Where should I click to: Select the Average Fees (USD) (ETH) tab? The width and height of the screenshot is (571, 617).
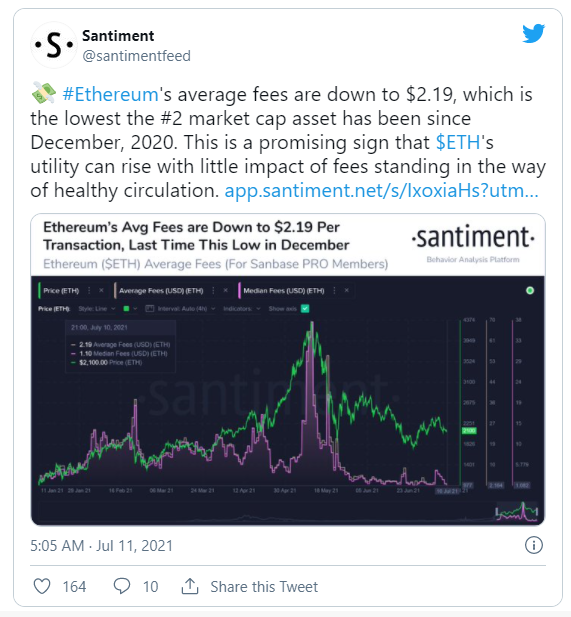tap(161, 290)
